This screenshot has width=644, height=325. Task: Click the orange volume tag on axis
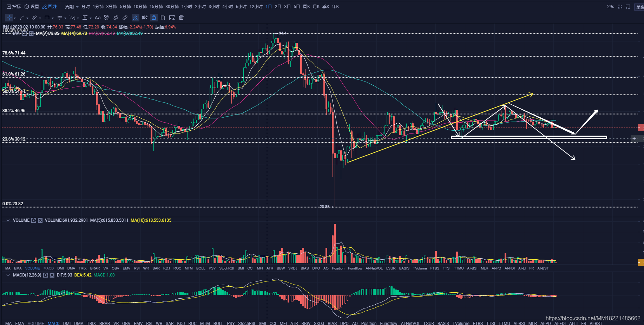(x=641, y=262)
